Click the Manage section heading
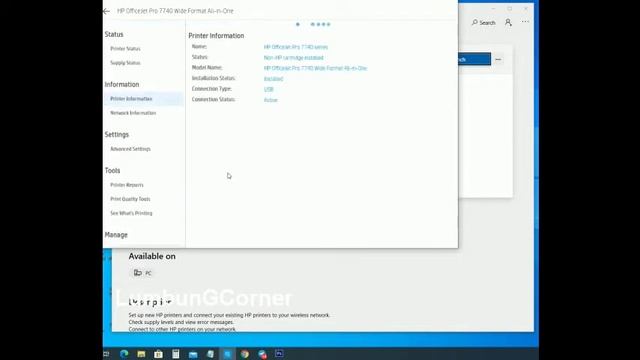Viewport: 640px width, 360px height. (116, 235)
